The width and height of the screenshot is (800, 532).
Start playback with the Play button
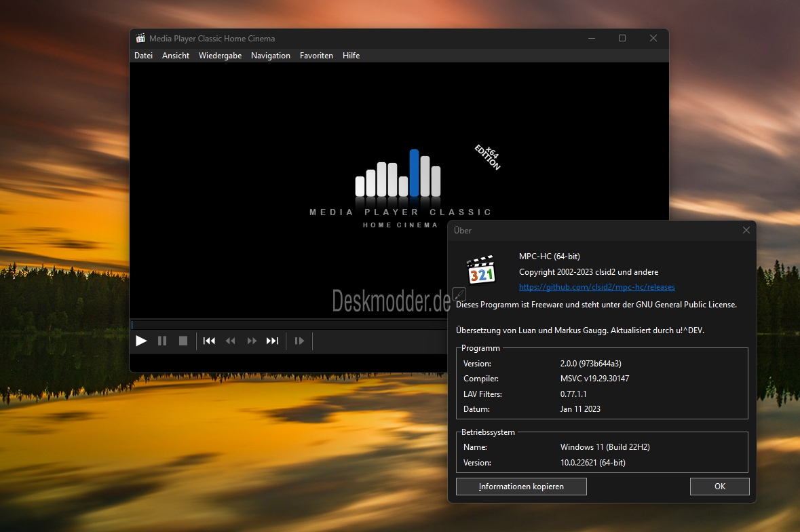(x=141, y=341)
